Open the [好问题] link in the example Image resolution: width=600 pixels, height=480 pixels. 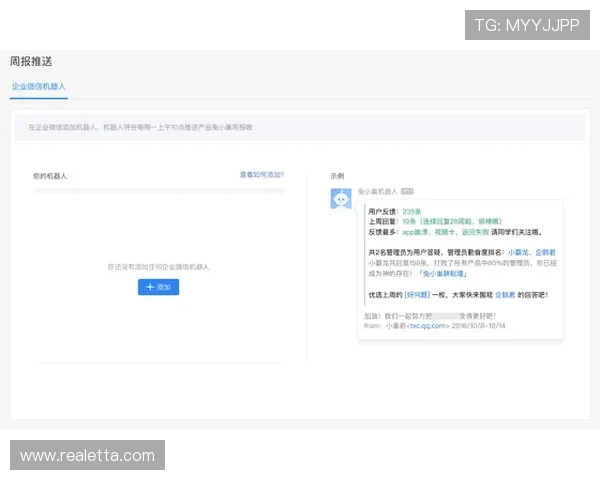tap(417, 295)
